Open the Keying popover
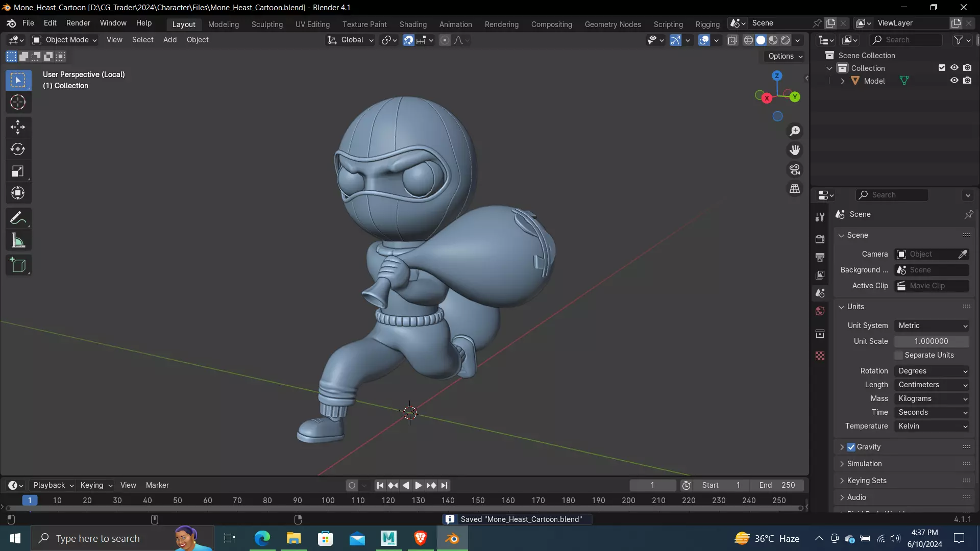Image resolution: width=980 pixels, height=551 pixels. pyautogui.click(x=96, y=485)
